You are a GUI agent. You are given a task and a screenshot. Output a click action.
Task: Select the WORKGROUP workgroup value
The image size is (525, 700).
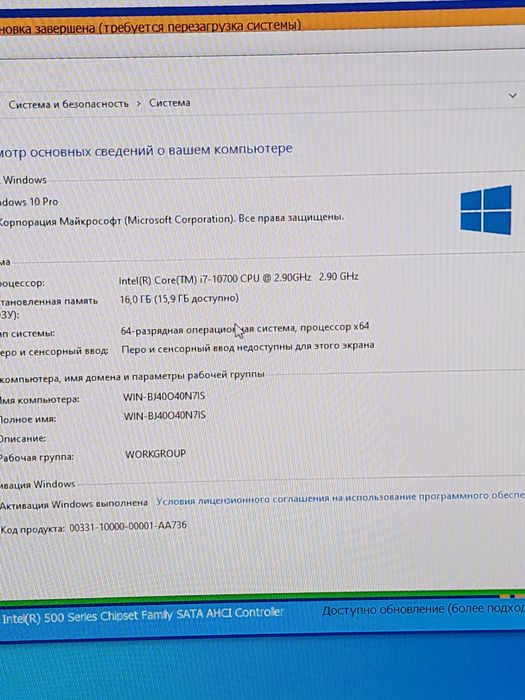155,454
